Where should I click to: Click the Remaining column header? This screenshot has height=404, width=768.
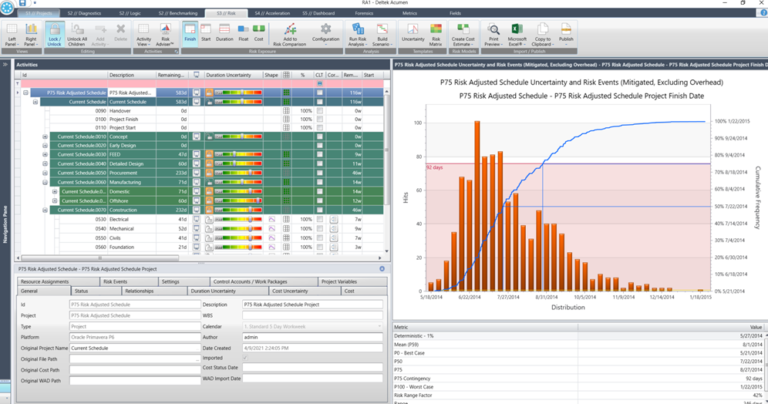(171, 75)
